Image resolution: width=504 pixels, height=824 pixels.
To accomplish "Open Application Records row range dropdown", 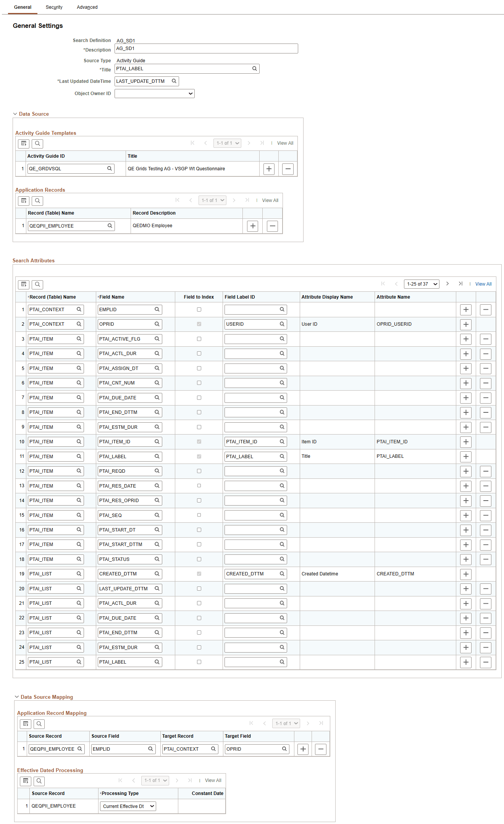I will pos(212,200).
